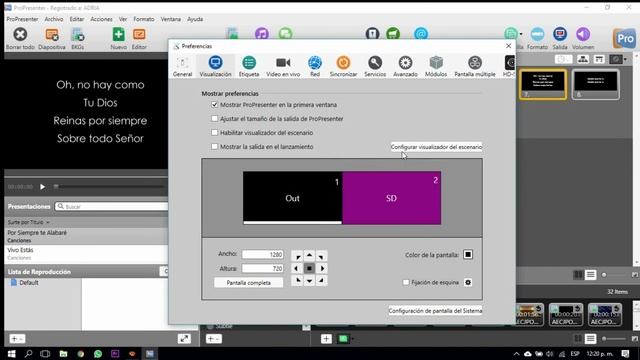Viewport: 640px width, 360px height.
Task: Open the Editor toolbar icon
Action: [139, 35]
